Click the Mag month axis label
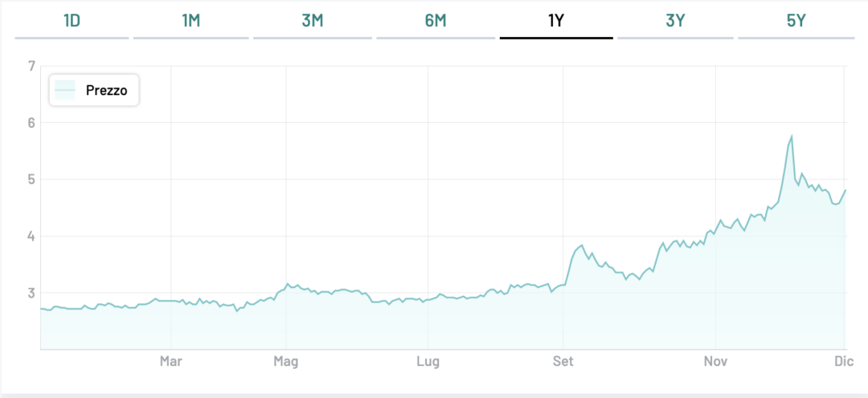 coord(286,362)
